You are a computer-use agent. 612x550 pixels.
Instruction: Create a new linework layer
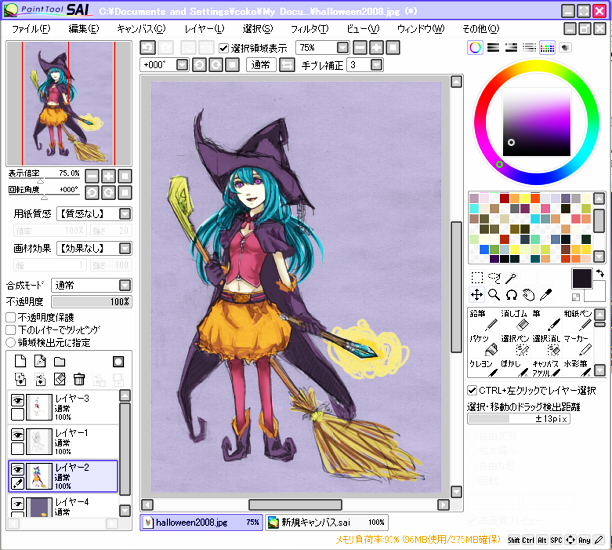pos(40,361)
